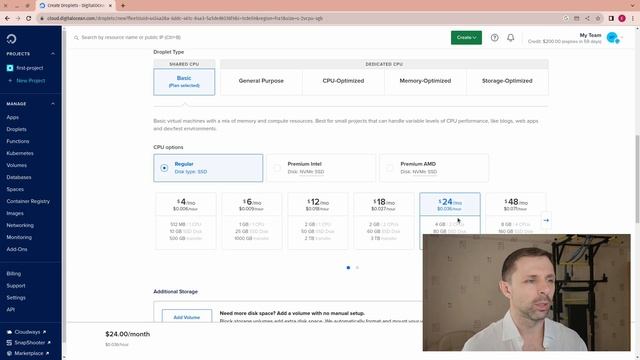
Task: Open the notifications bell icon
Action: 511,38
